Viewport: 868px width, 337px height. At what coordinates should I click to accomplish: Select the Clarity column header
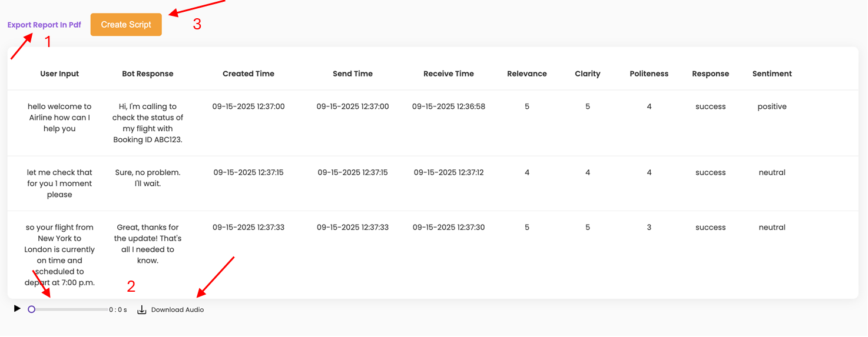pos(588,74)
